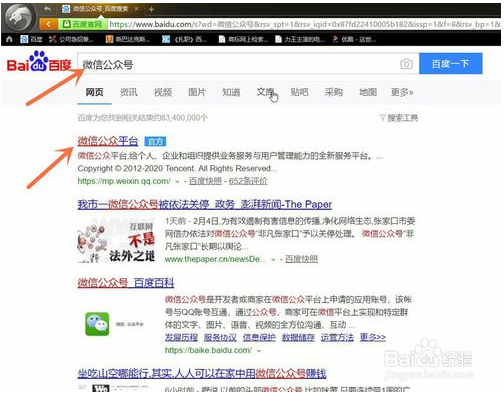Click the home icon in bookmarks bar
This screenshot has width=504, height=407.
click(9, 39)
